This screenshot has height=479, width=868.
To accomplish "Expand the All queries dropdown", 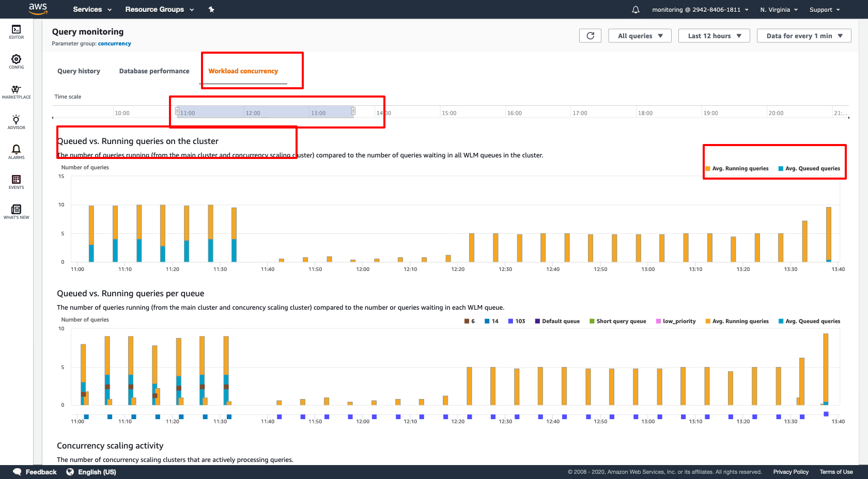I will click(640, 36).
